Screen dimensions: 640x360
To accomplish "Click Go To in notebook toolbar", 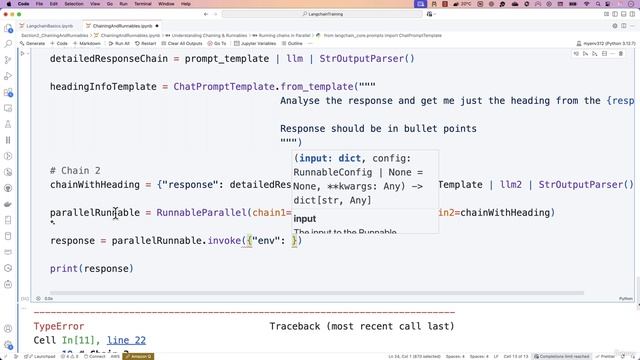I will 217,43.
